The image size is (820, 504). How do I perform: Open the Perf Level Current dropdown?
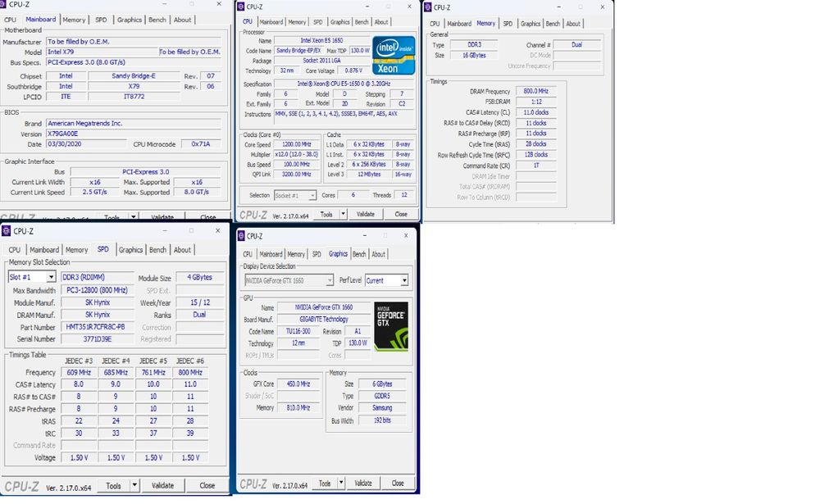point(404,281)
